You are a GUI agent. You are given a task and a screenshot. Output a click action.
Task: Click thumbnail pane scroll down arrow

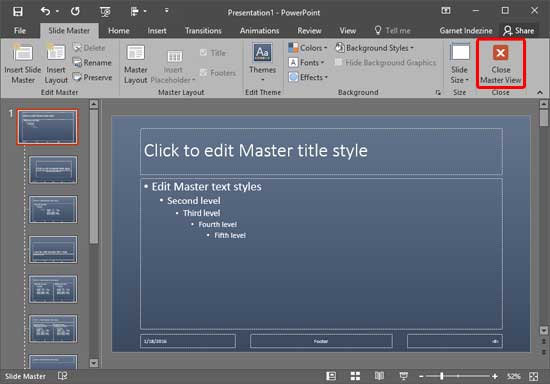pyautogui.click(x=94, y=363)
